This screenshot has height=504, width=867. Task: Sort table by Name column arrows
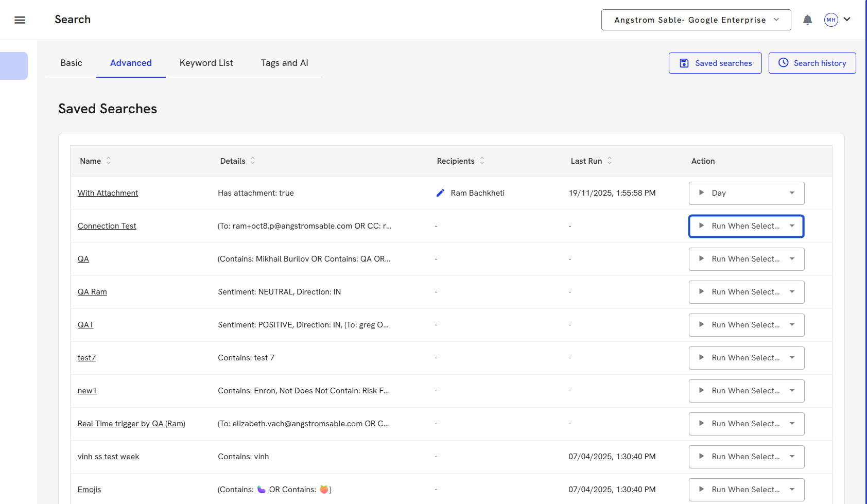click(x=109, y=161)
